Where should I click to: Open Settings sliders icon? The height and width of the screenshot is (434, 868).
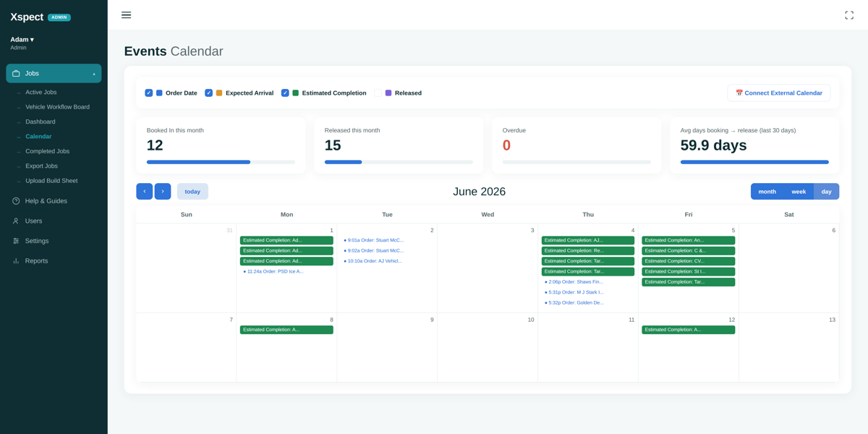coord(16,241)
